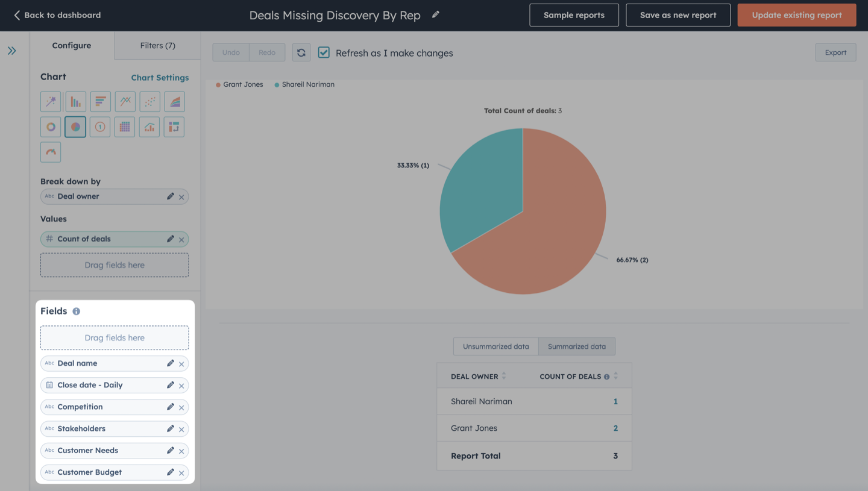This screenshot has width=868, height=491.
Task: Click the refresh report icon
Action: point(301,52)
